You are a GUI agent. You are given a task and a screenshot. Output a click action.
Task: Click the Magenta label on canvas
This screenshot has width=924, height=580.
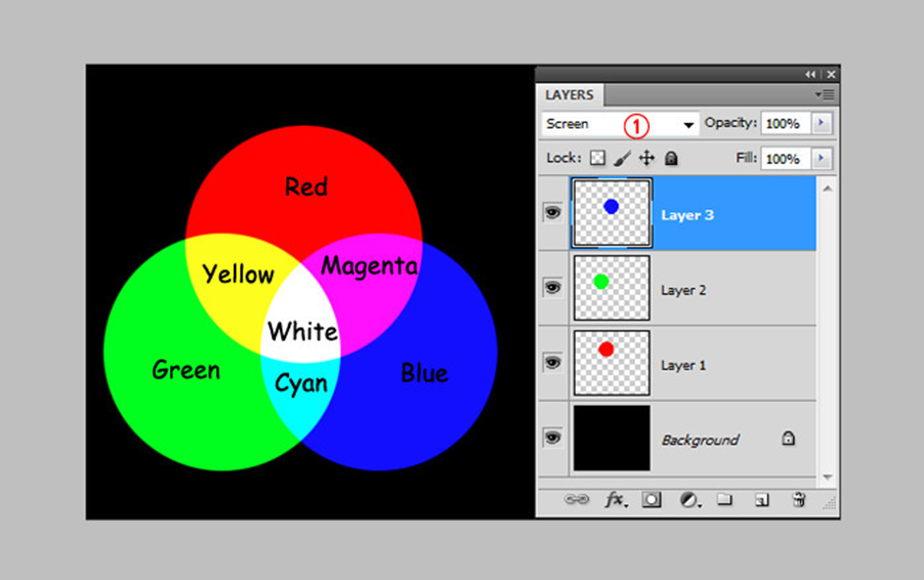tap(370, 265)
